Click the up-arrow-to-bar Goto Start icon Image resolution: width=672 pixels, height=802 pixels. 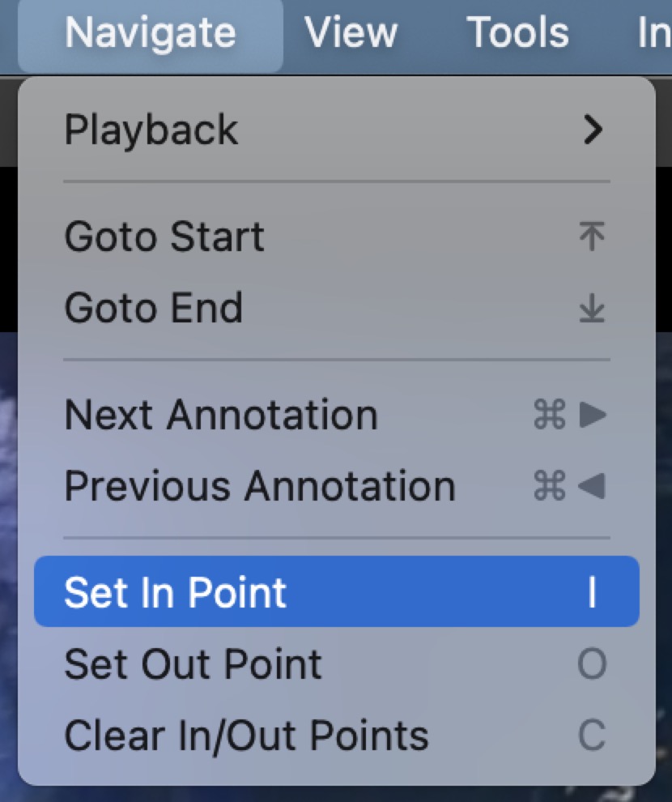pos(593,236)
